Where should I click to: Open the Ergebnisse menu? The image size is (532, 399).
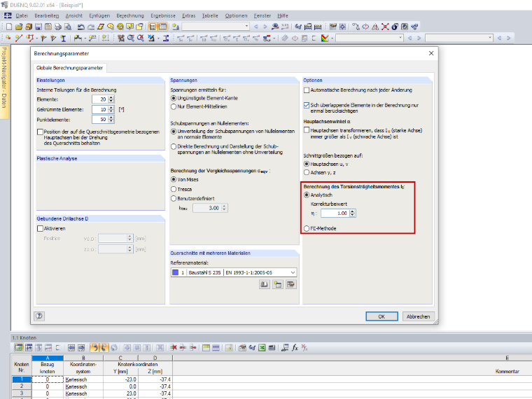pyautogui.click(x=163, y=15)
